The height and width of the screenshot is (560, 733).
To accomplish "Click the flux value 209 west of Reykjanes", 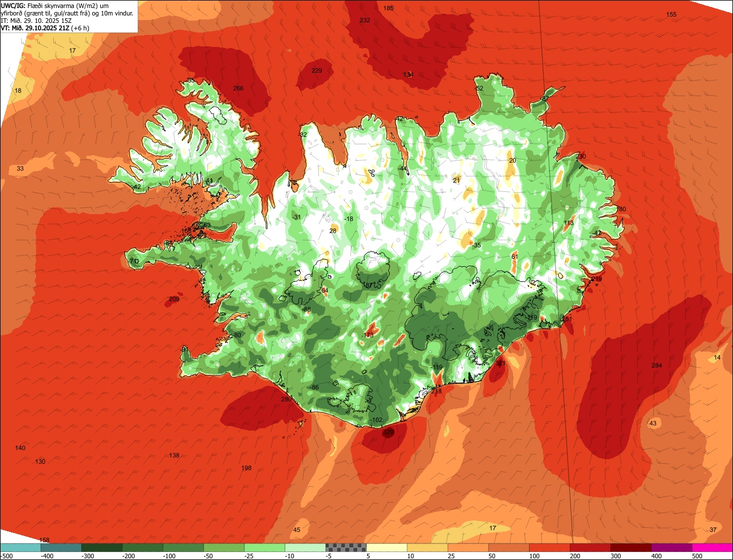I will [x=174, y=299].
